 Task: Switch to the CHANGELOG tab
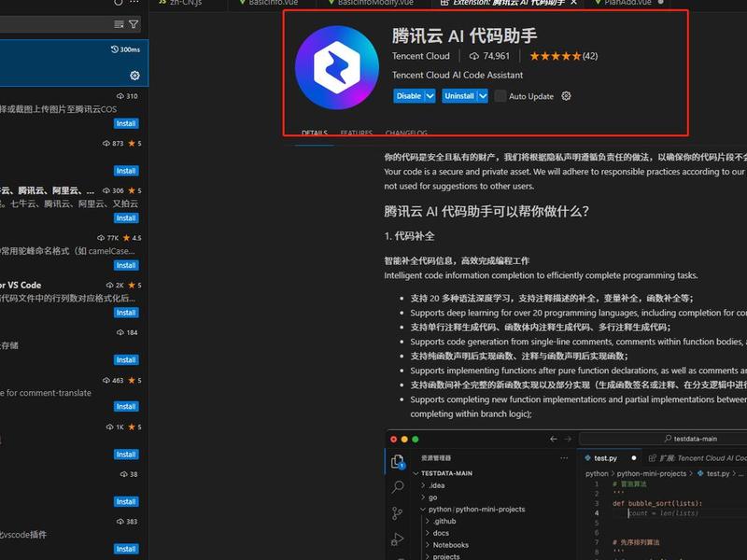pos(406,133)
